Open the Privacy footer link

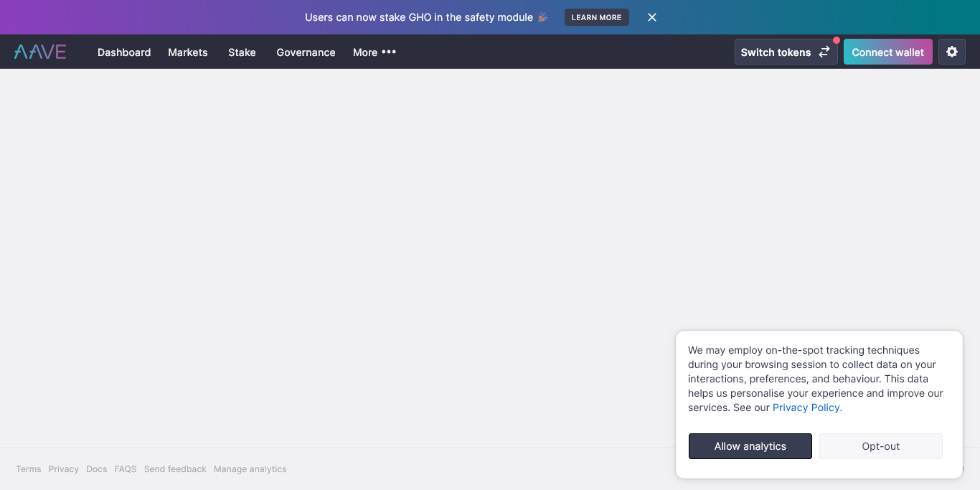[64, 469]
